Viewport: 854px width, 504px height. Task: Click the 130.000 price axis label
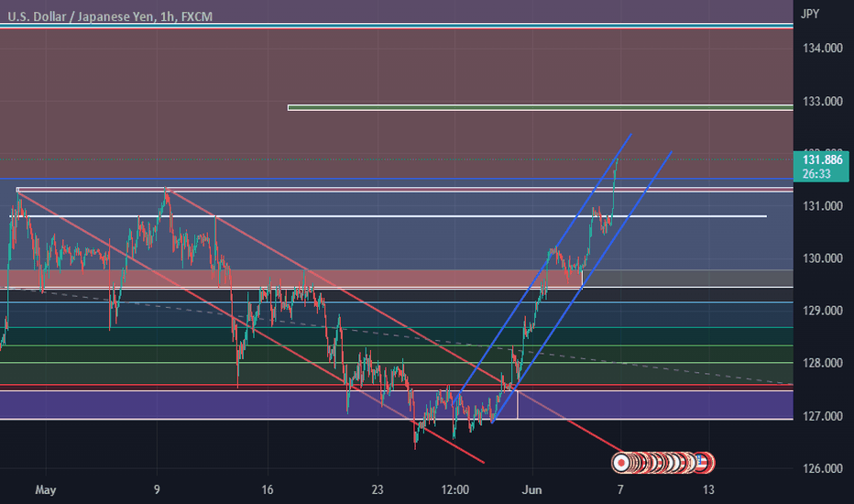(823, 258)
